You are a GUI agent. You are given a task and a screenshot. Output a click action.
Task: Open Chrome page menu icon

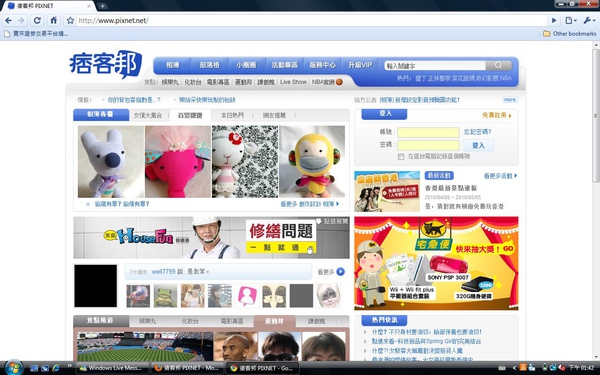tap(571, 20)
